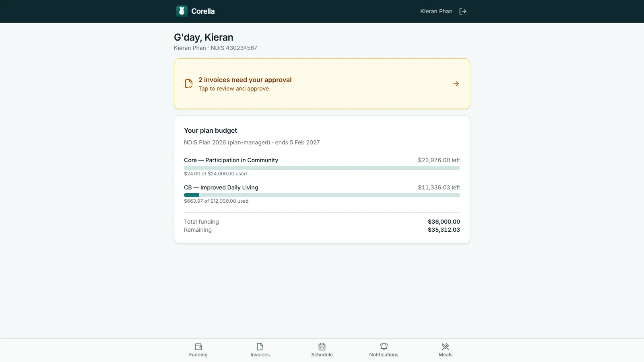Click Kieran Phan user name in header

[436, 11]
